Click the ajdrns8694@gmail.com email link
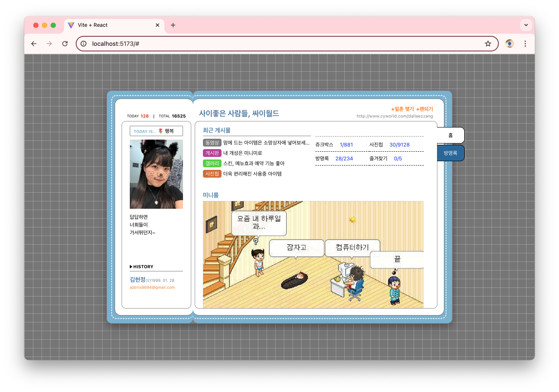559x392 pixels. (x=152, y=287)
